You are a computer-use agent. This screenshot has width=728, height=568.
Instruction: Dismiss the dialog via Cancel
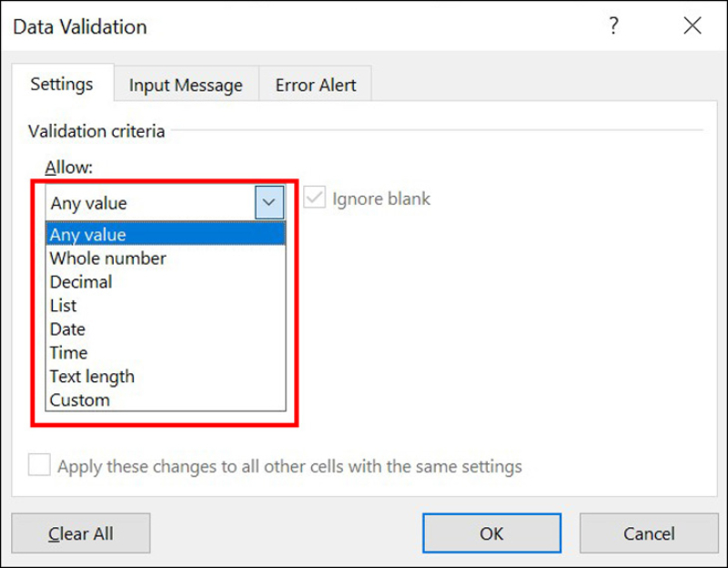(x=649, y=533)
